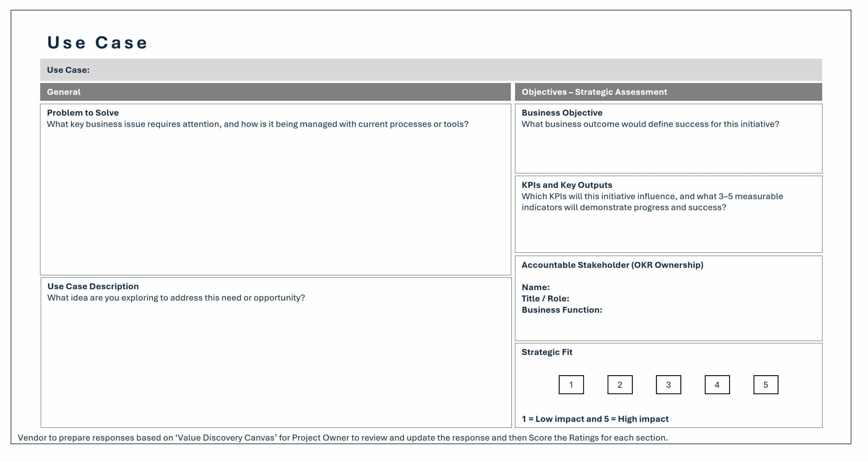Click the Use Case Description text area
Screen dimensions: 868x462
coord(272,358)
